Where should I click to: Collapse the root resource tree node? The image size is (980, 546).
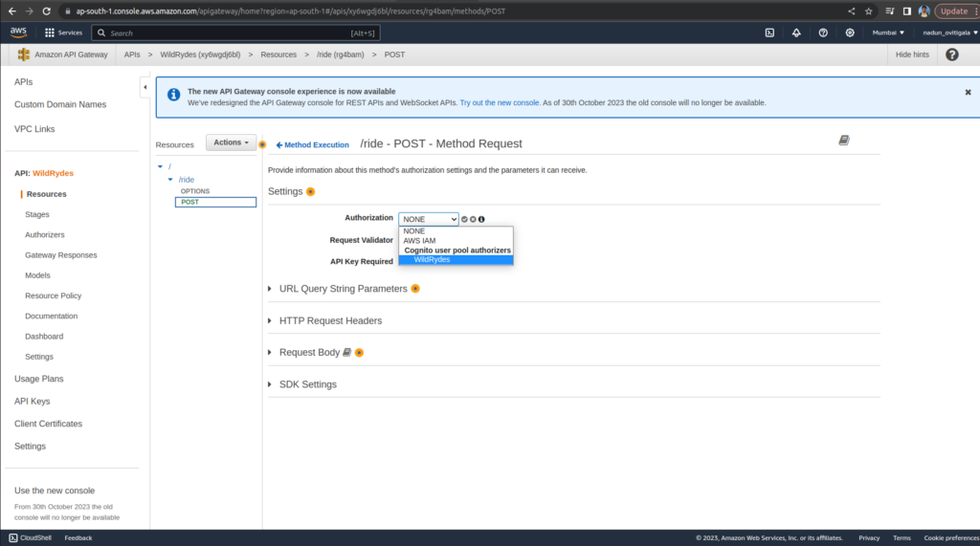[161, 166]
